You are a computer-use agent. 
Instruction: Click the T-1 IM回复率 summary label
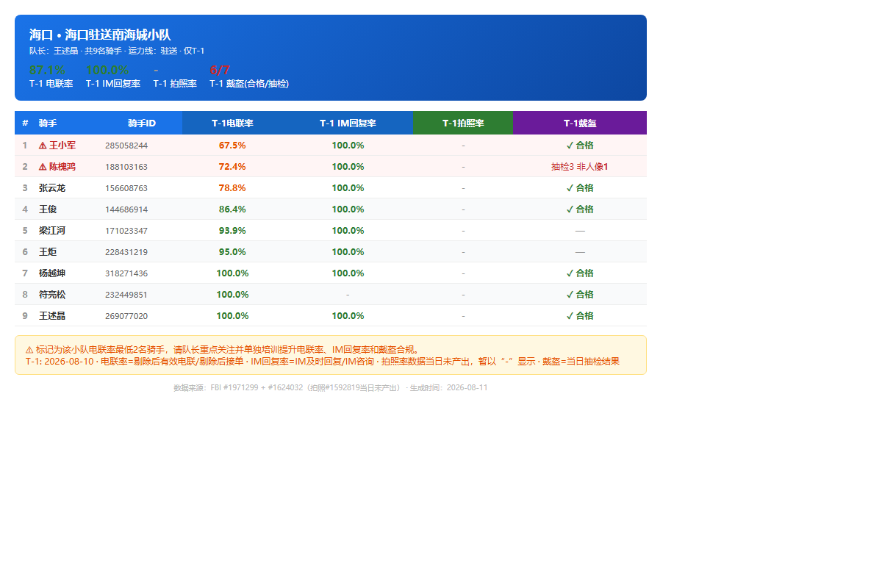click(113, 84)
